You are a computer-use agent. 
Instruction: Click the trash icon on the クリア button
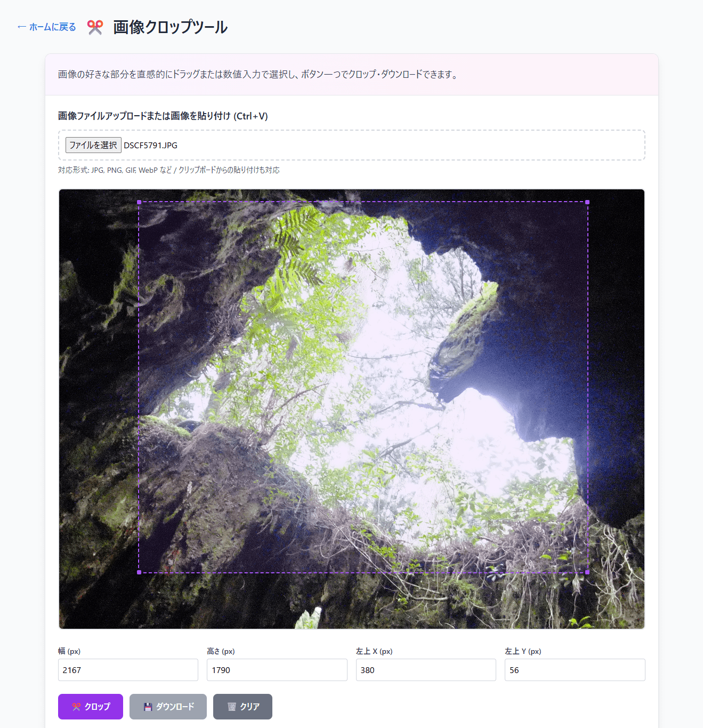tap(232, 707)
